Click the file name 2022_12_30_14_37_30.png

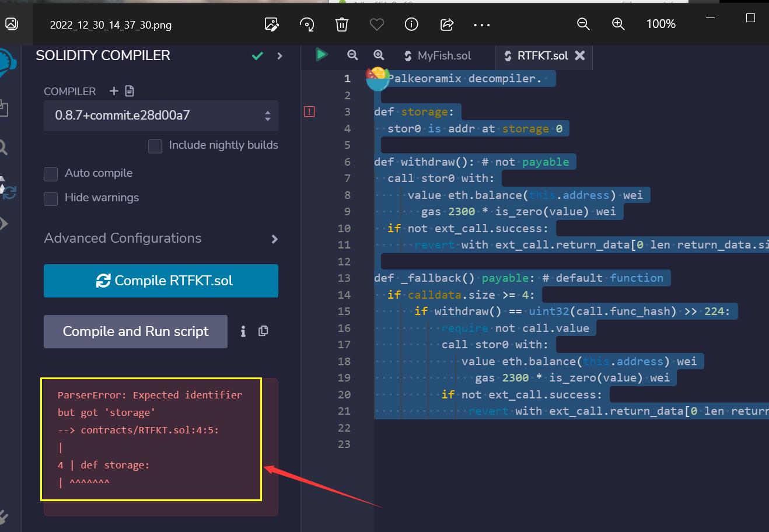(x=111, y=25)
